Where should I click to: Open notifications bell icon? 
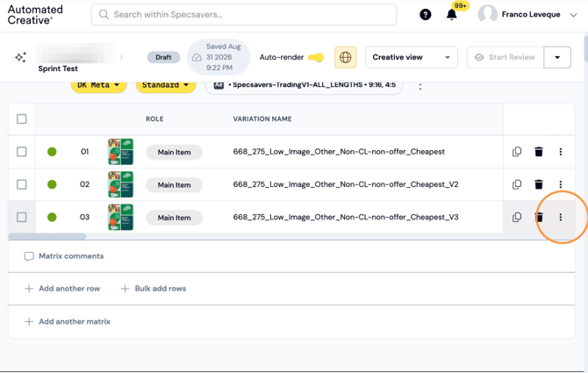pos(451,15)
